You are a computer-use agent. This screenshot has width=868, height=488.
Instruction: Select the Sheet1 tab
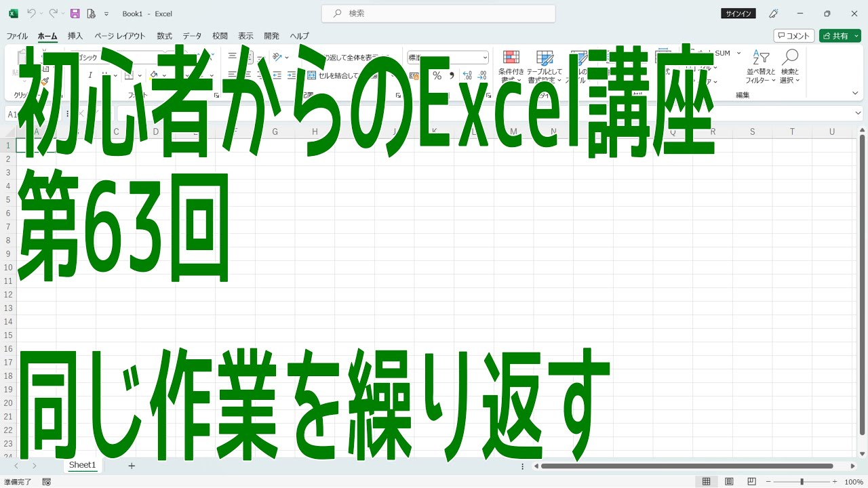(x=83, y=465)
